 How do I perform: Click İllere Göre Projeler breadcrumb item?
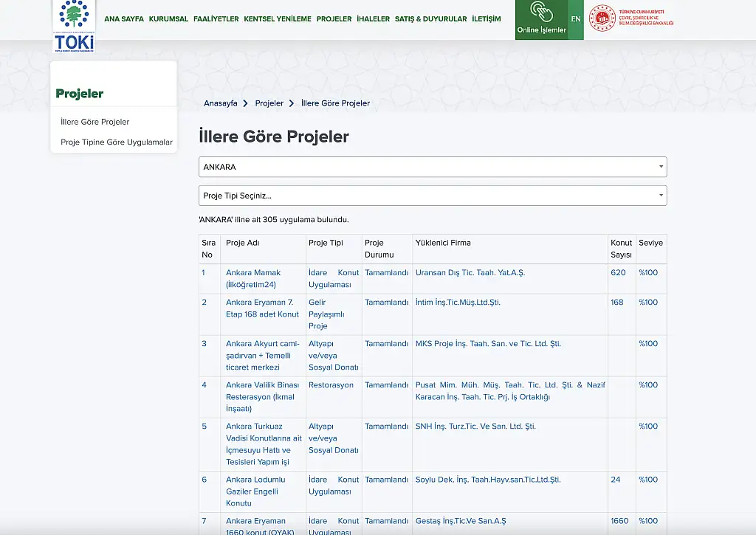coord(336,103)
